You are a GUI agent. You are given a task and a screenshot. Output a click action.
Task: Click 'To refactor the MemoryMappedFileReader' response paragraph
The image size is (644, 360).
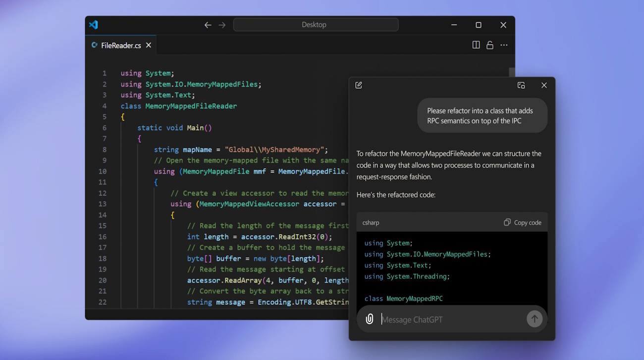click(449, 165)
